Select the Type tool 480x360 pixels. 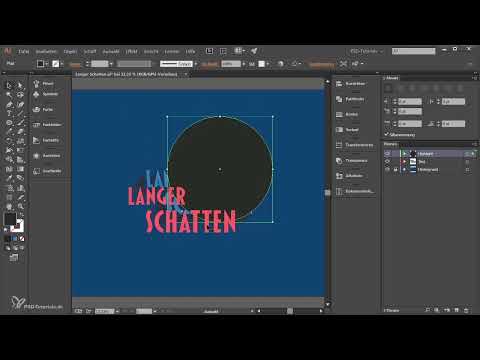[x=9, y=114]
